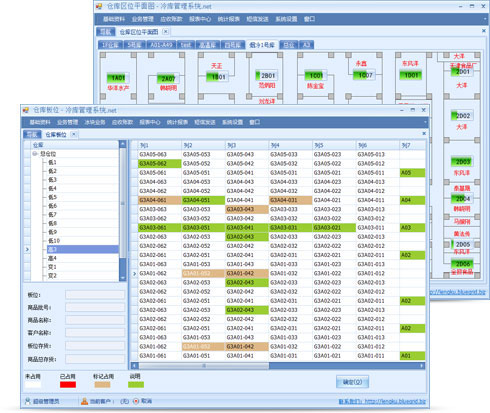This screenshot has height=413, width=490.
Task: Switch to the test warehouse tab
Action: click(186, 45)
